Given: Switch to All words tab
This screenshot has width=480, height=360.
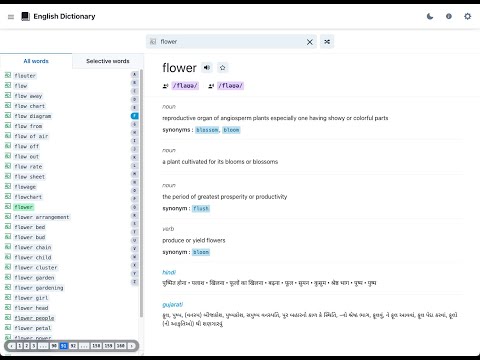Looking at the screenshot, I should pyautogui.click(x=36, y=61).
